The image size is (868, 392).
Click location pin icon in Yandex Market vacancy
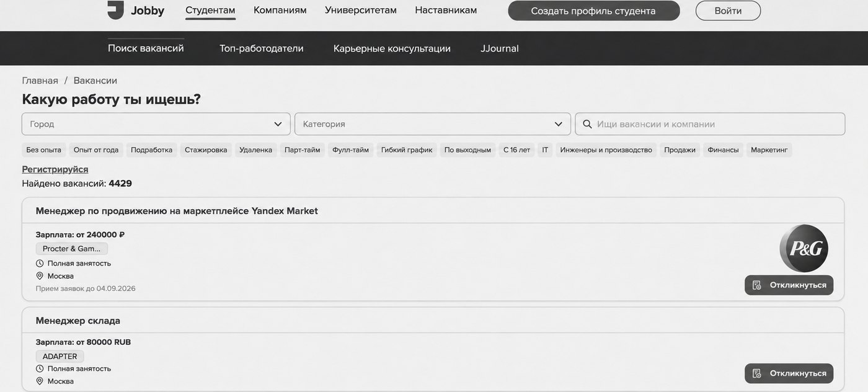(x=40, y=275)
